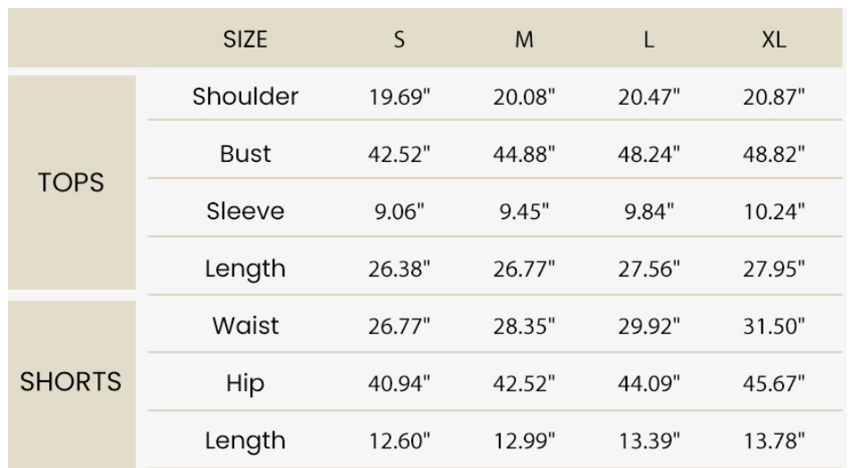
Task: Click the Hip row label
Action: (245, 383)
